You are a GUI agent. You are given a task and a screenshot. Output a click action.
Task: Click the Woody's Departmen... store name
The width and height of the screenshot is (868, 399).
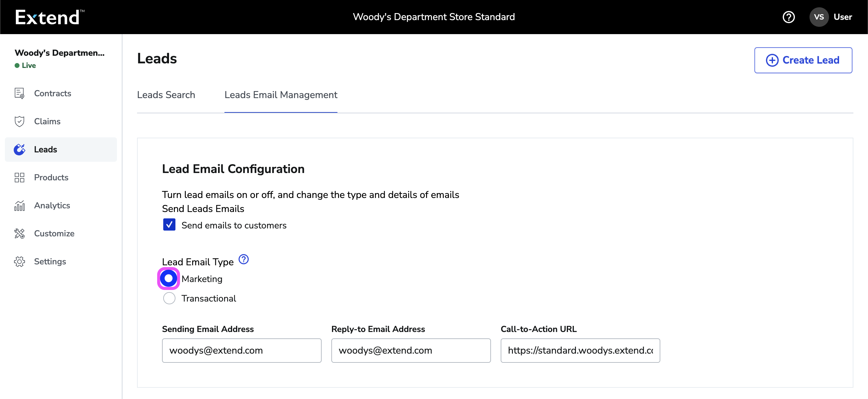point(60,53)
